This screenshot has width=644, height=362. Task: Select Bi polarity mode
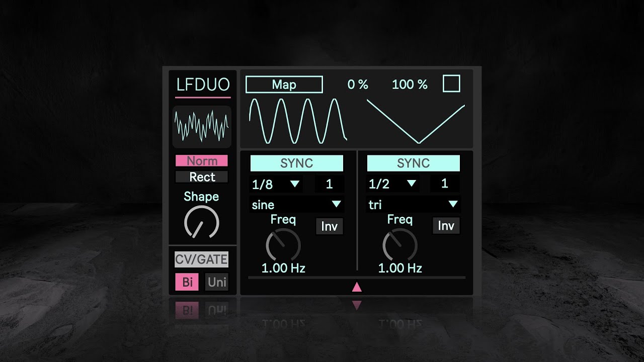[187, 282]
